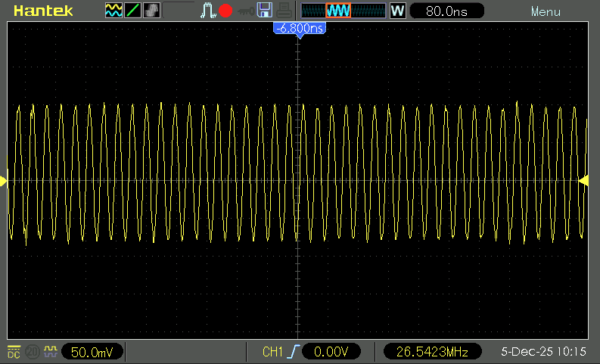Click the gray waveform mode icon
This screenshot has width=600, height=364.
(x=151, y=11)
